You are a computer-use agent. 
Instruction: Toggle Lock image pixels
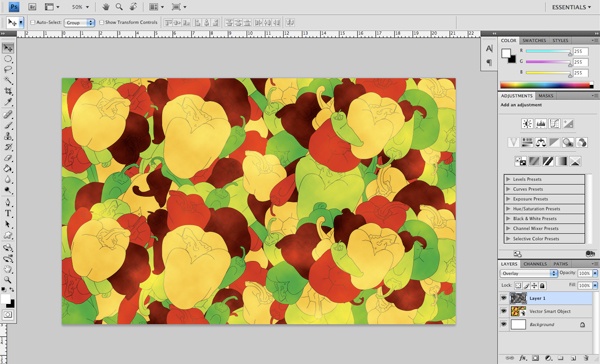(527, 286)
